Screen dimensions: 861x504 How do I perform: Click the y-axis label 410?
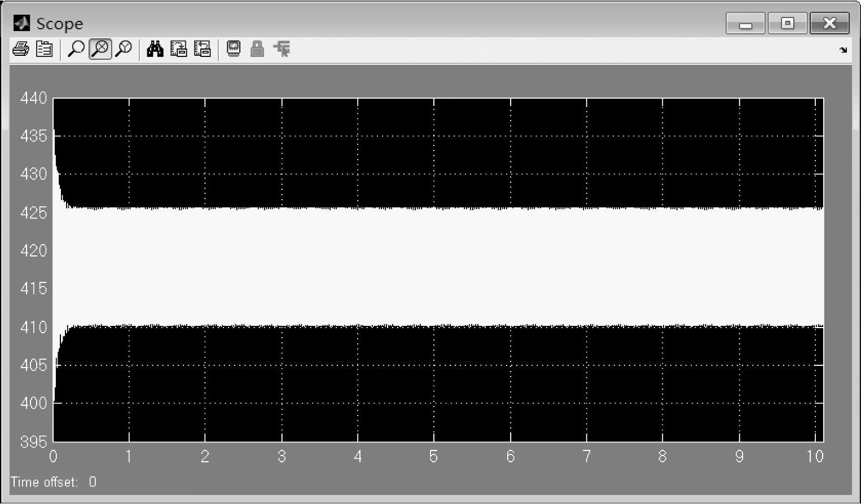coord(33,327)
